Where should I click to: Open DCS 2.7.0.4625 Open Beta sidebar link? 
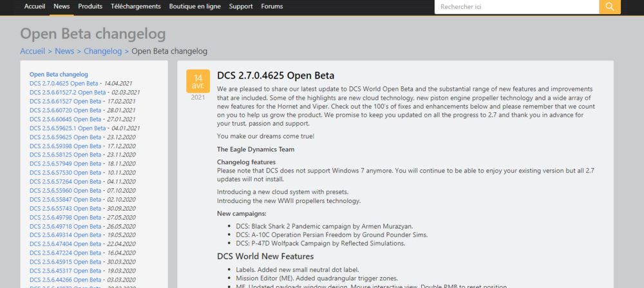64,84
